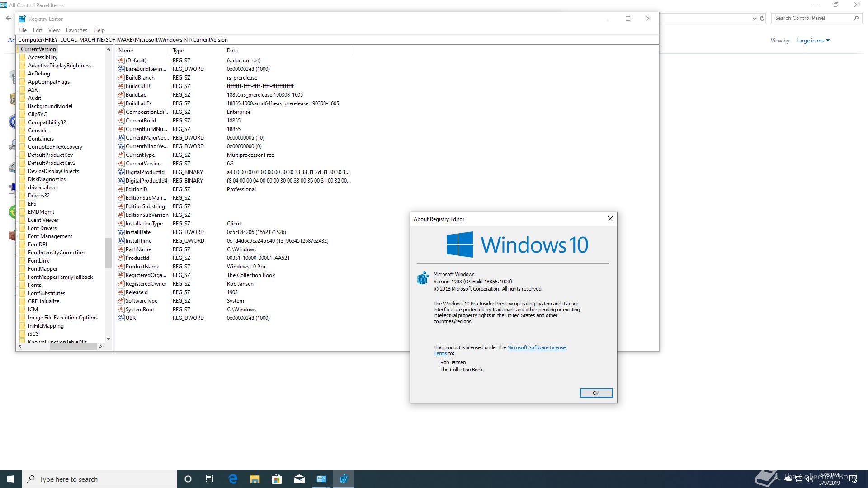Image resolution: width=868 pixels, height=488 pixels.
Task: Open Cortana from the taskbar
Action: tap(188, 479)
